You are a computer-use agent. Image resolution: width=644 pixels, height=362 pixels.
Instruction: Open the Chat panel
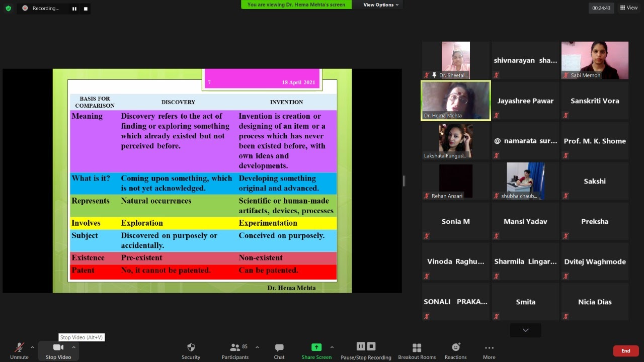click(x=279, y=347)
